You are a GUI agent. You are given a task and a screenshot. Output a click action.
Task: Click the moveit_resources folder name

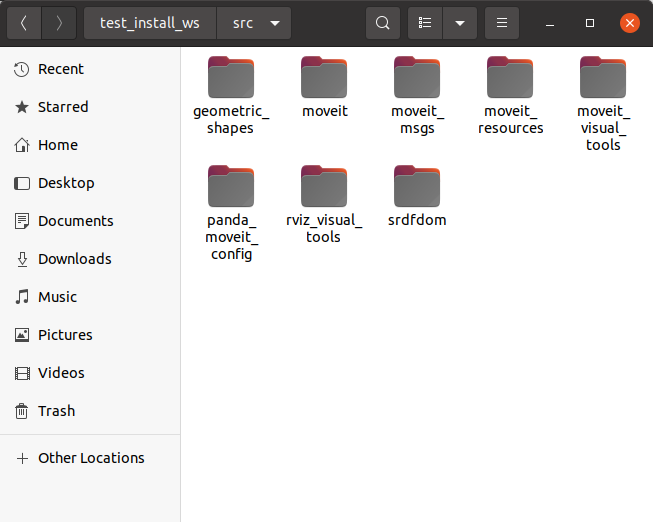[511, 120]
